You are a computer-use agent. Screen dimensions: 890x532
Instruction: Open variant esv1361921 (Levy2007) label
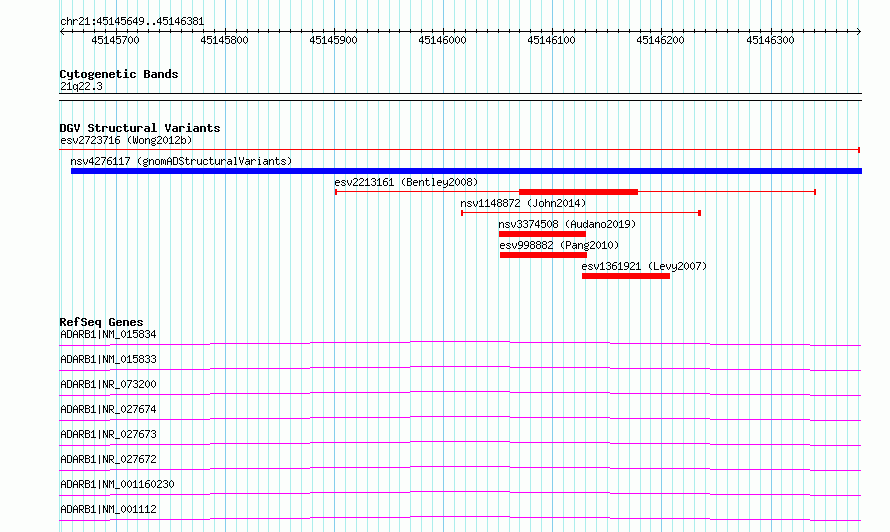point(644,266)
